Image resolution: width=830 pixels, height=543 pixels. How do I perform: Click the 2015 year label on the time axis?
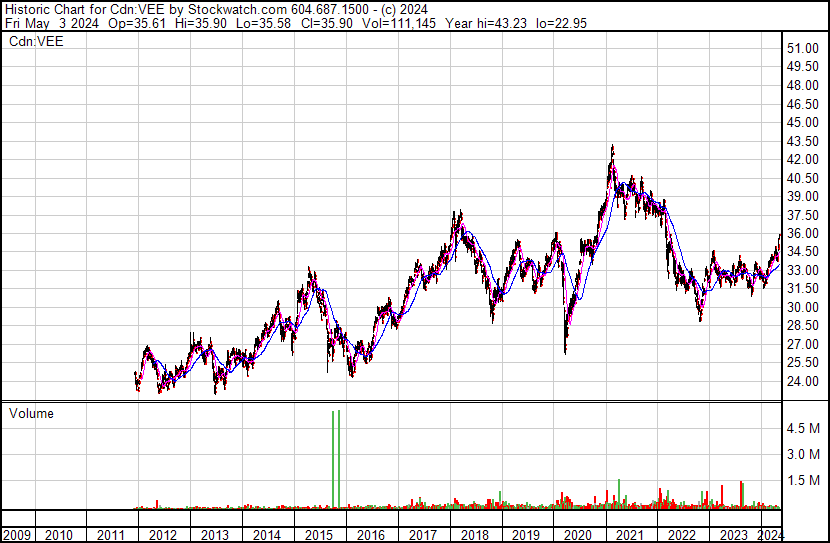318,535
